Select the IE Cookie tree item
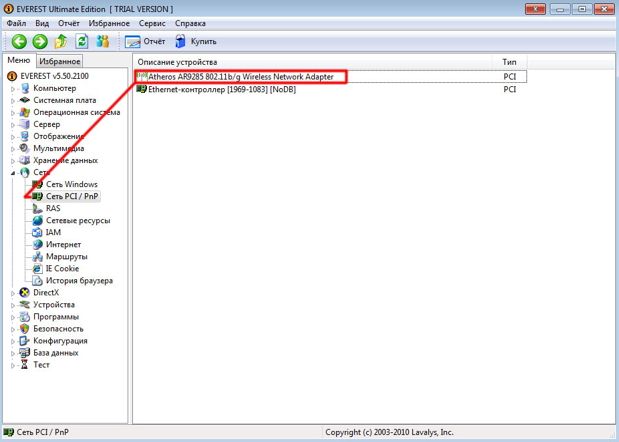Screen dimensions: 619x442 62,268
